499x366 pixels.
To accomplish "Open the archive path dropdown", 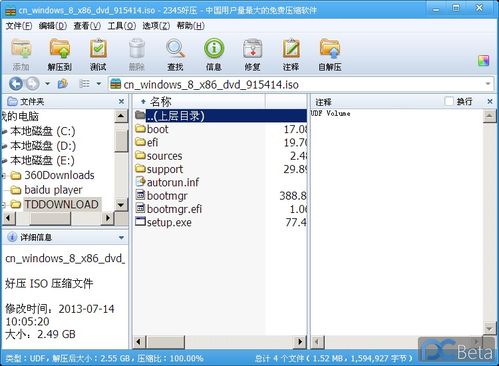I will point(488,84).
